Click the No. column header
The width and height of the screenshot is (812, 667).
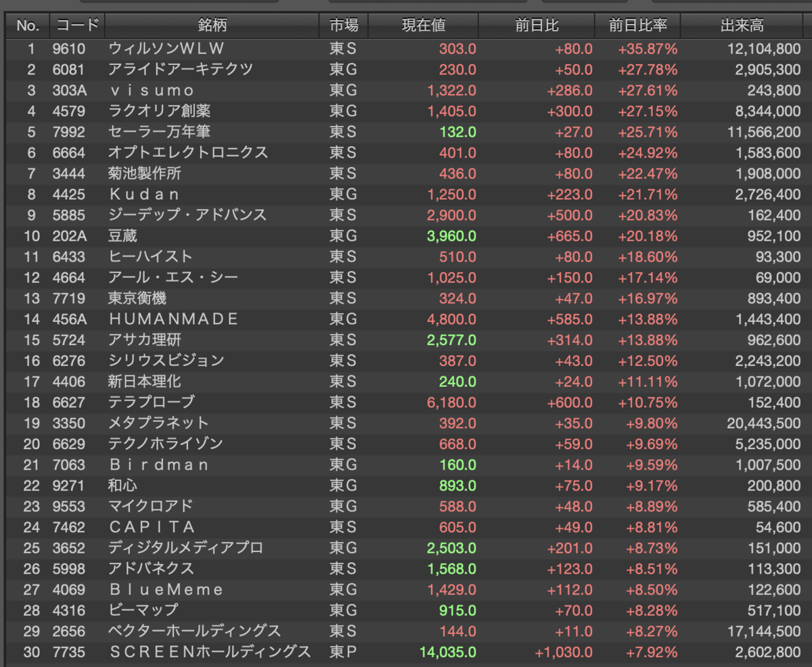(28, 26)
